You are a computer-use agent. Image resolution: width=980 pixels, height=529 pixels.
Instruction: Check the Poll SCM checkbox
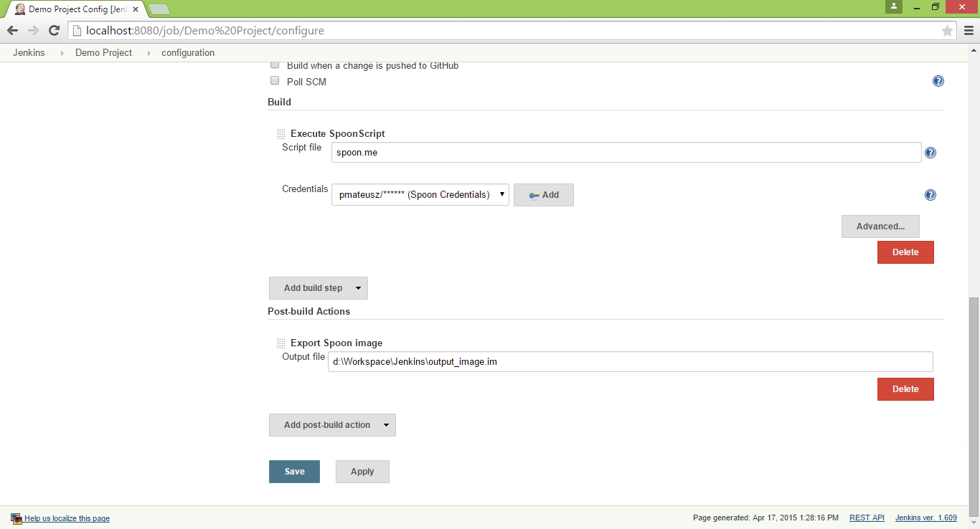pos(274,81)
